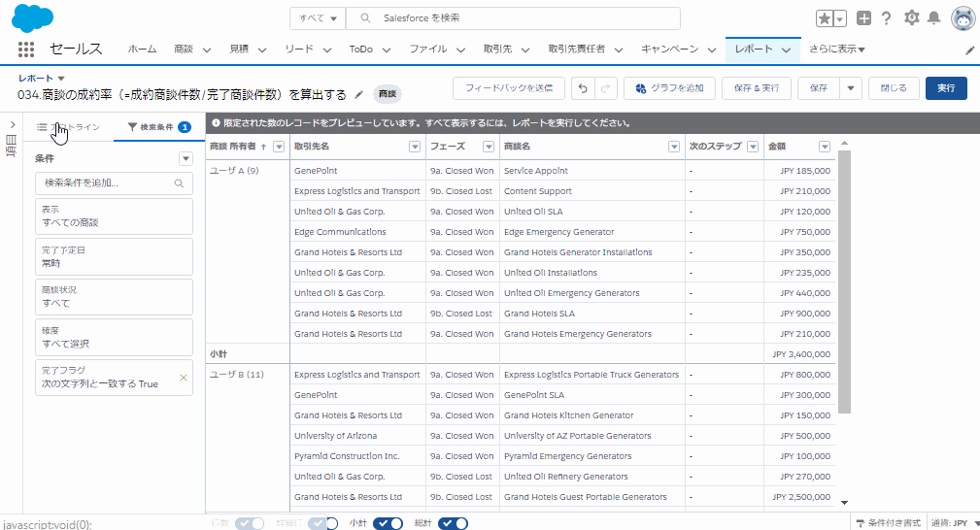
Task: Open the 通貨: JPY dropdown
Action: (955, 523)
